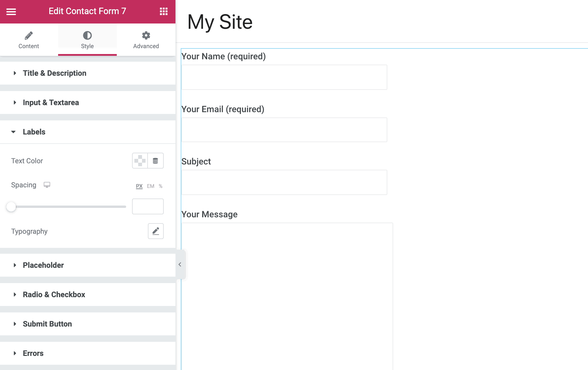Image resolution: width=588 pixels, height=370 pixels.
Task: Expand the Title & Description section
Action: pyautogui.click(x=55, y=73)
